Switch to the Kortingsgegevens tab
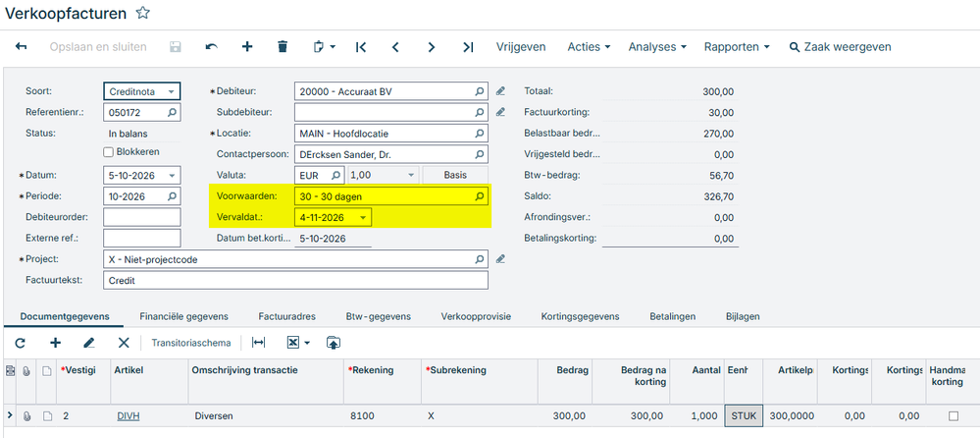This screenshot has width=980, height=438. (x=580, y=316)
